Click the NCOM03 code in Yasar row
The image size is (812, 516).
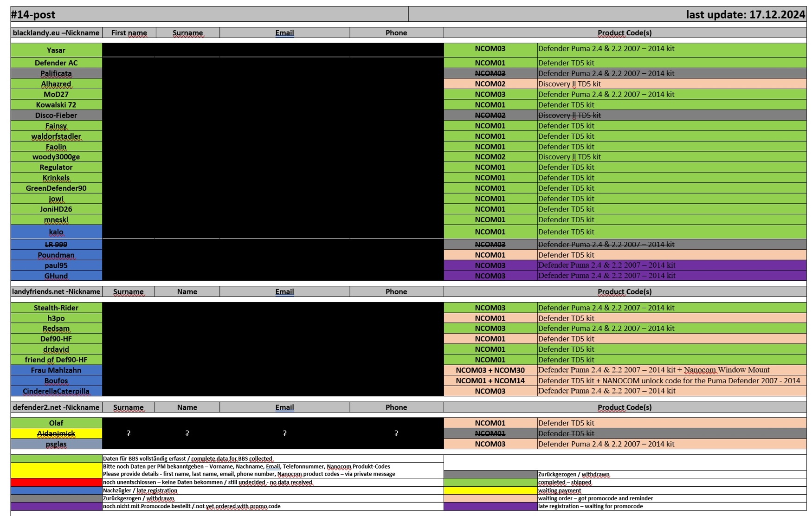(490, 50)
